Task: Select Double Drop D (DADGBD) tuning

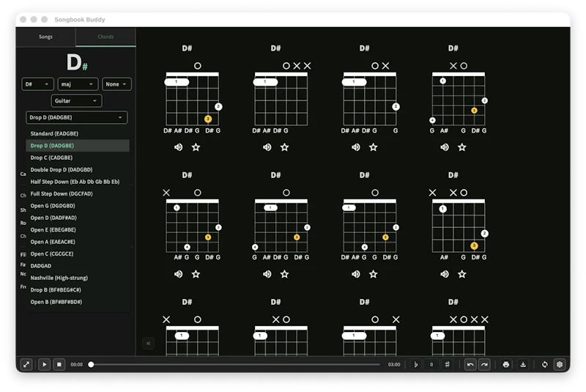Action: pyautogui.click(x=78, y=170)
